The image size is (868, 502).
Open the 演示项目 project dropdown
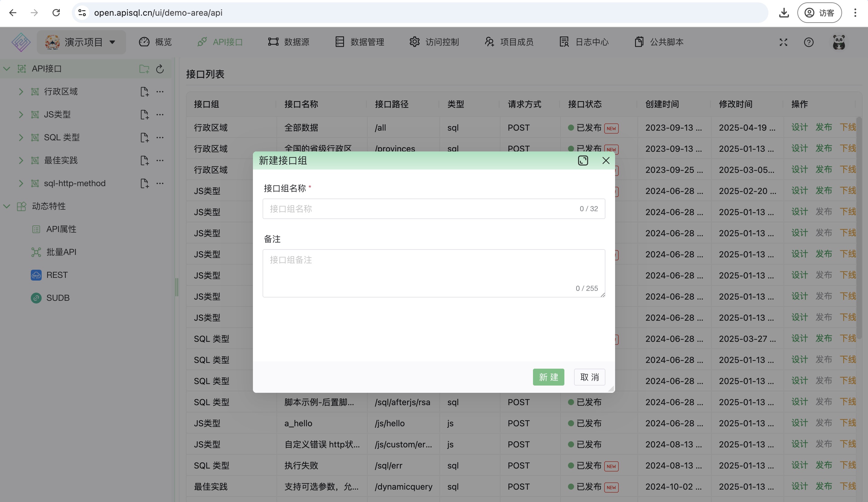[81, 42]
